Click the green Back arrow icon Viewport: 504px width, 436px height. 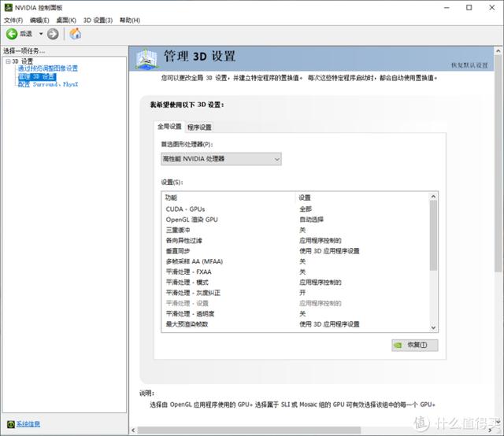(12, 34)
